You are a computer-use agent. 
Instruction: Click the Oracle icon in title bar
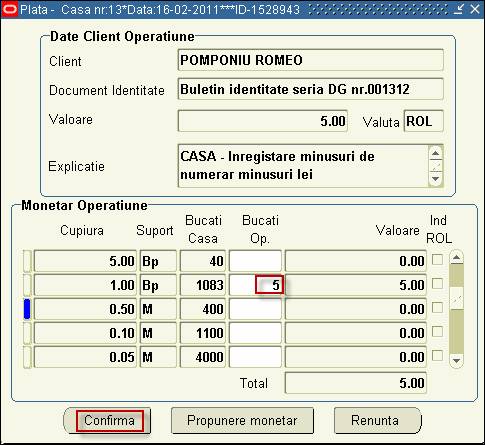click(9, 9)
